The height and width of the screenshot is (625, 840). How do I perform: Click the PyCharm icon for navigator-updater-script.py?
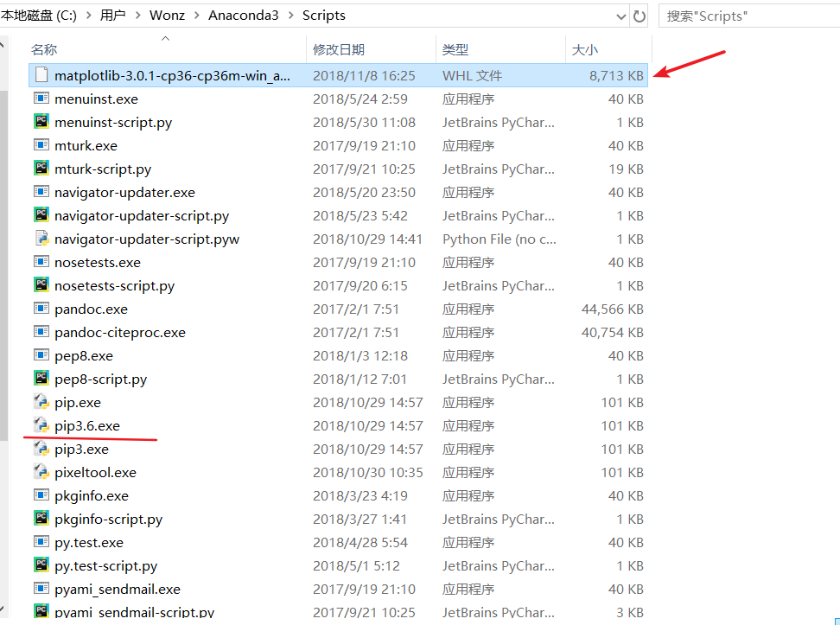(41, 215)
